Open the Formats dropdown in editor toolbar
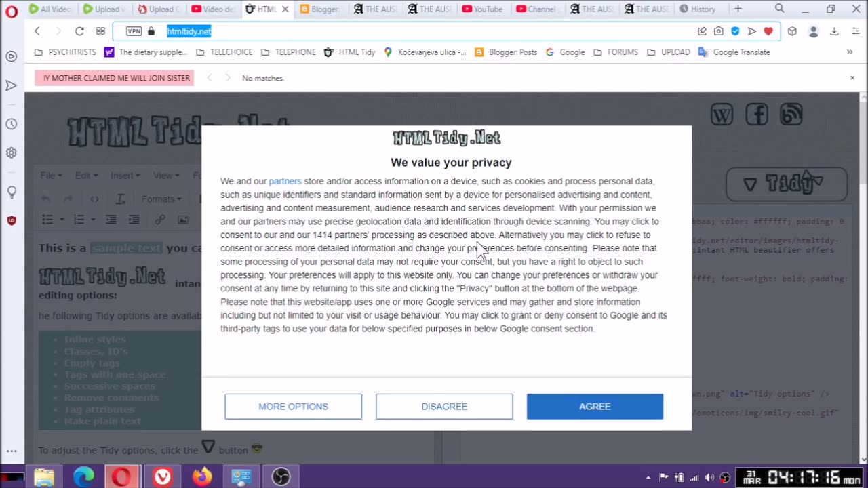The width and height of the screenshot is (868, 488). (161, 199)
